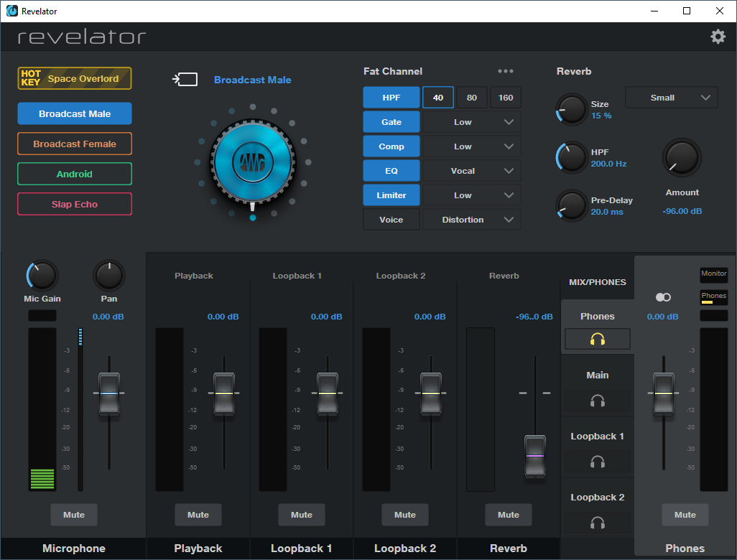Click the Hot Key Space Overlord button

point(75,78)
